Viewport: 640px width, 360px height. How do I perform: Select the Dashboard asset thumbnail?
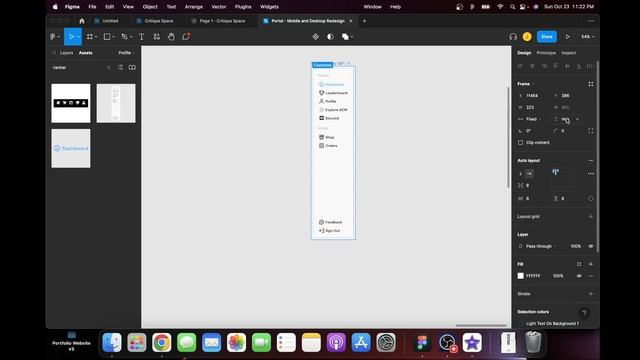click(x=71, y=149)
